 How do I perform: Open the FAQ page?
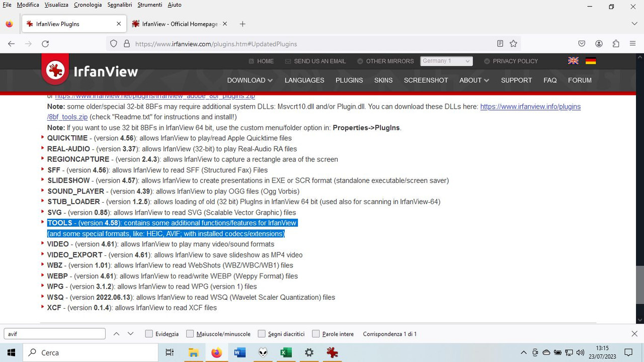click(550, 80)
